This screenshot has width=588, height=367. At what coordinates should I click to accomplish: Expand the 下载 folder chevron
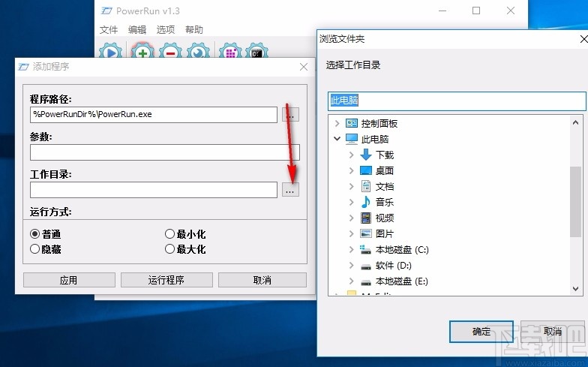351,155
